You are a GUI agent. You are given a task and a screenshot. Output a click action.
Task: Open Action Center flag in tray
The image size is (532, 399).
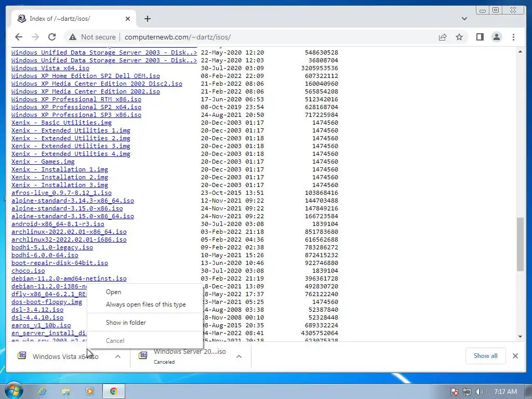455,392
